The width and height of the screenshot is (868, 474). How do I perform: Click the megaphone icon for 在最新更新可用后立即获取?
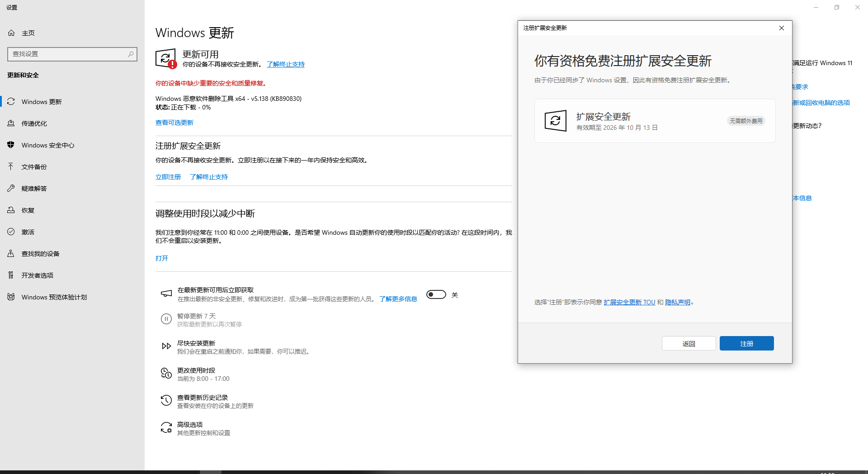point(166,294)
